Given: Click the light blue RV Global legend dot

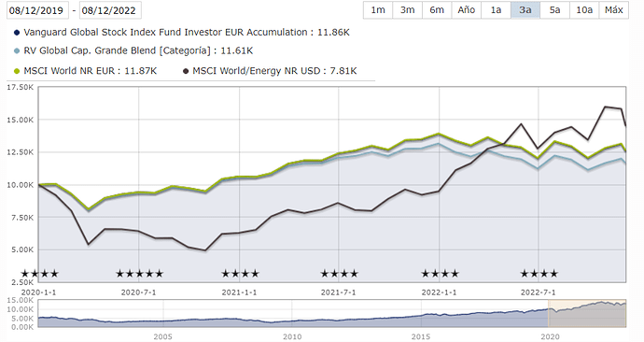Looking at the screenshot, I should click(17, 51).
